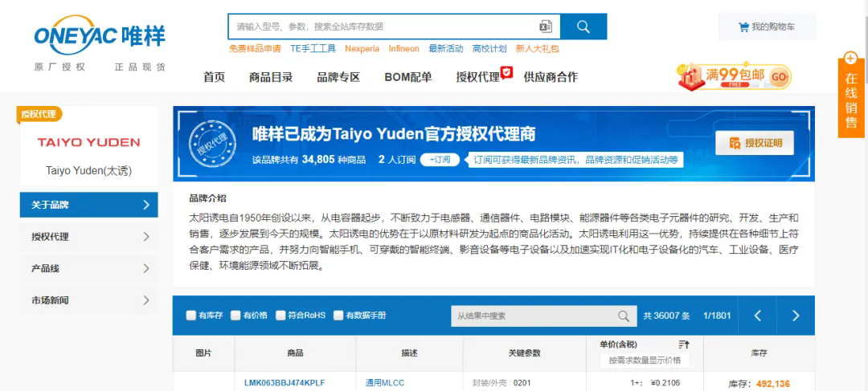
Task: Click the 通用MLCC description link
Action: click(x=385, y=383)
